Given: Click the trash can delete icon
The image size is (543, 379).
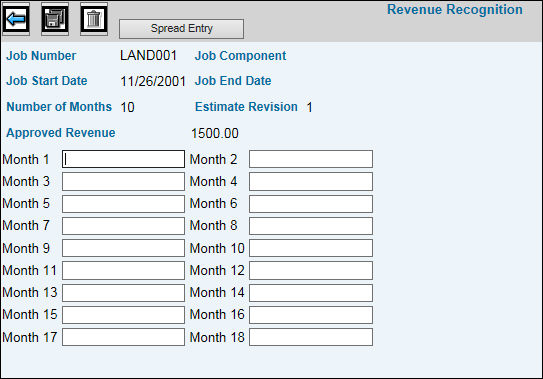Looking at the screenshot, I should [94, 19].
